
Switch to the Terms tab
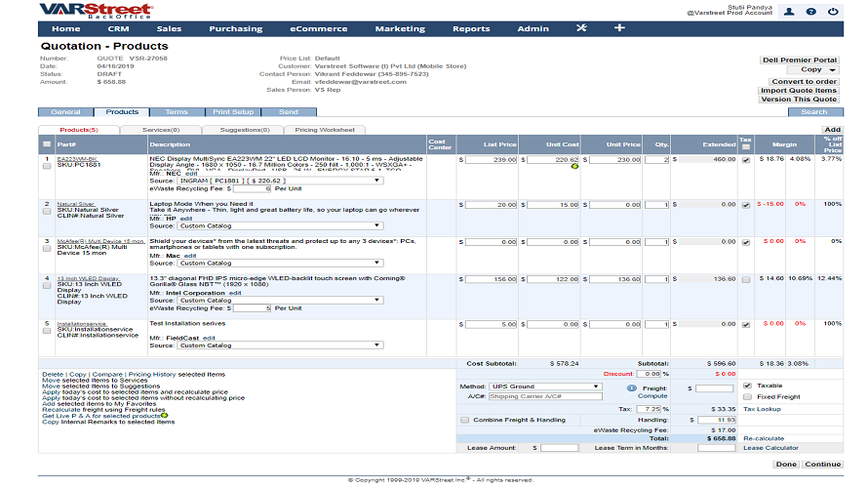tap(177, 112)
